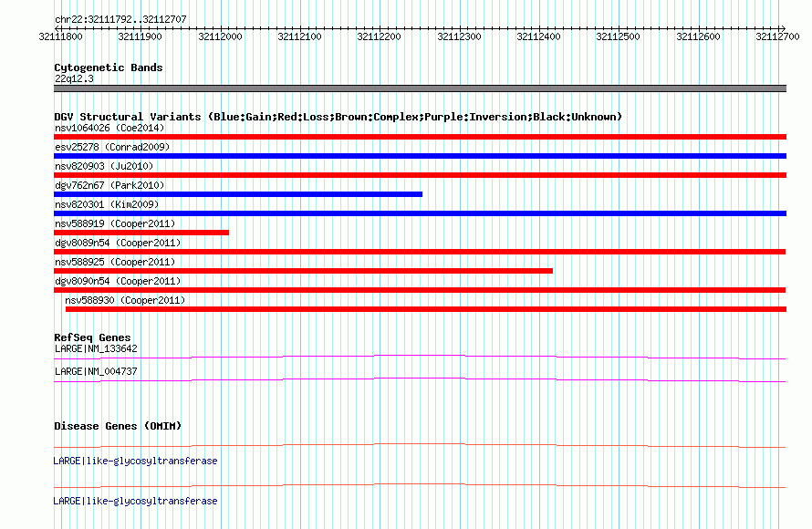Viewport: 812px width, 529px height.
Task: Select the Disease Genes (OMIM) track title
Action: coord(118,426)
